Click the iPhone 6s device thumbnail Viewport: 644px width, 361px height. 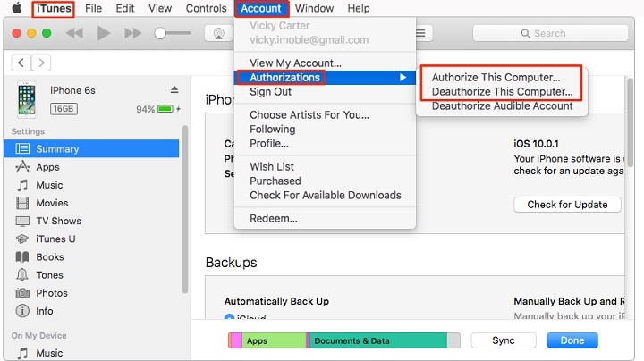[27, 100]
